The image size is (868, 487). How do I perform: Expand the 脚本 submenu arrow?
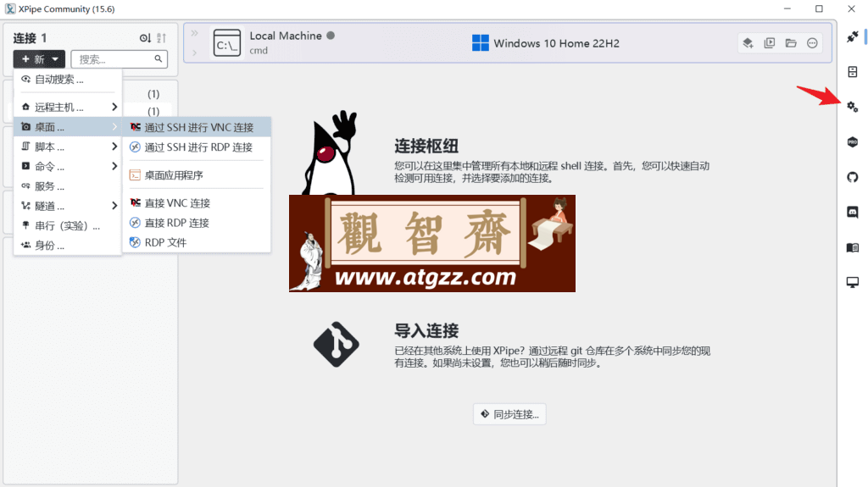(x=114, y=147)
